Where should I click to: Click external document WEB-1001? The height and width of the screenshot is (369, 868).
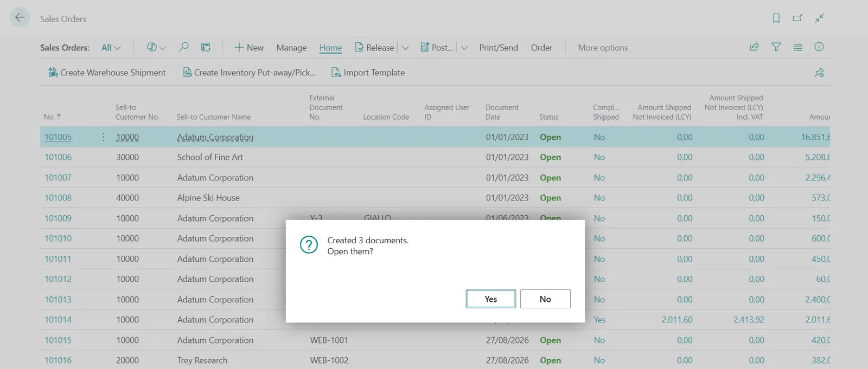tap(329, 340)
